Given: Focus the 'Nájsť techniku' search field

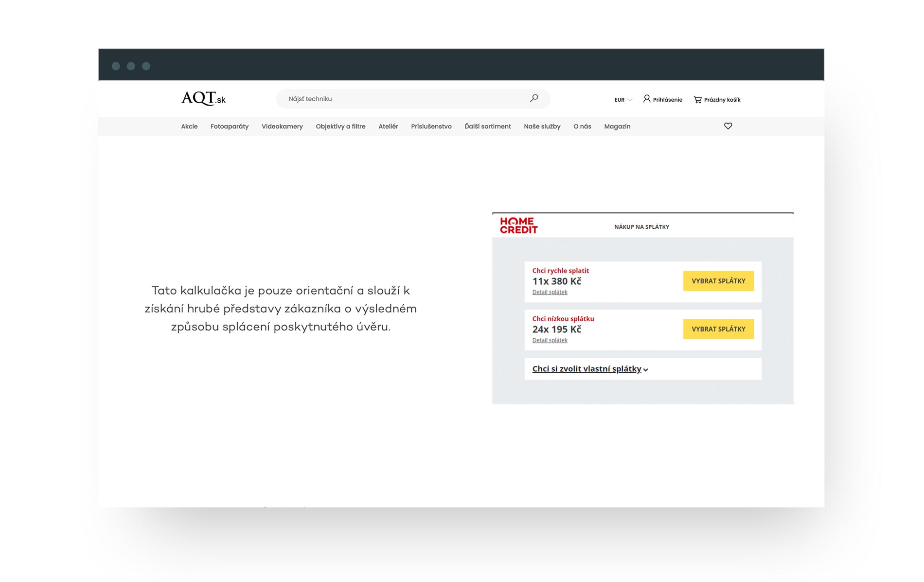Looking at the screenshot, I should pyautogui.click(x=413, y=99).
